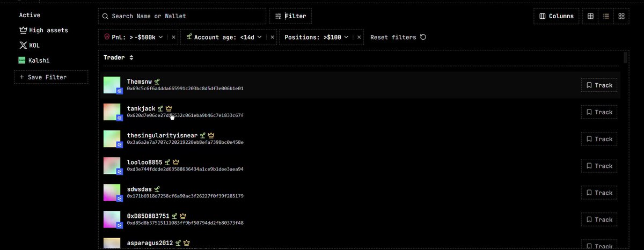Click the sprout icon beside thesingularityisnear

(x=203, y=135)
